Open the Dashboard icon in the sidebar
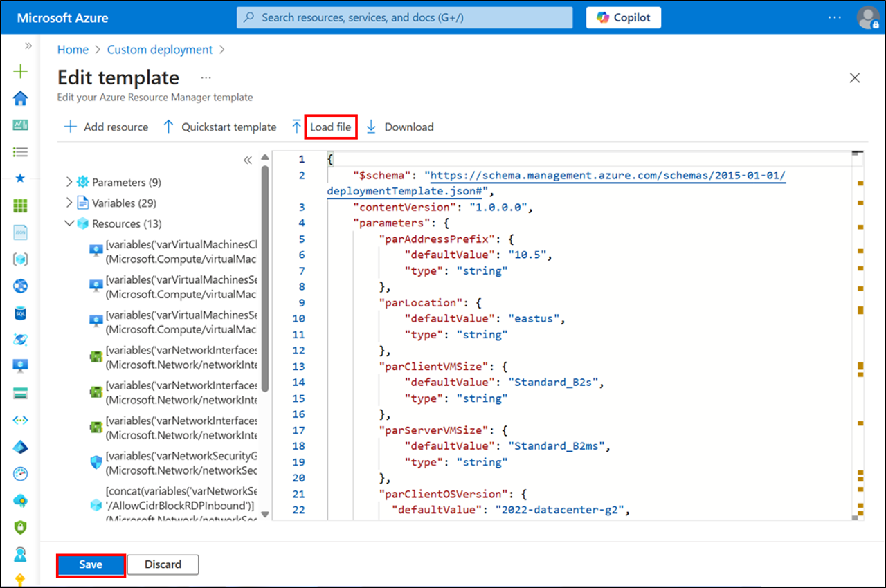This screenshot has width=886, height=588. [21, 125]
